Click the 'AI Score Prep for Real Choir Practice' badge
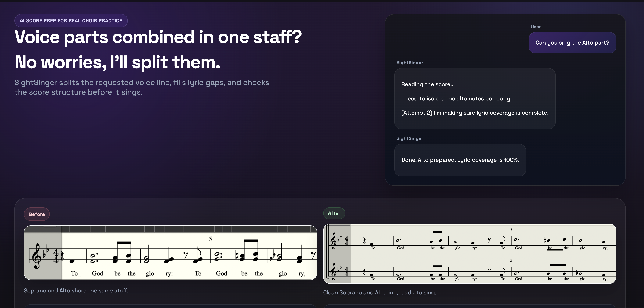Screen dimensions: 644x308 coord(71,20)
